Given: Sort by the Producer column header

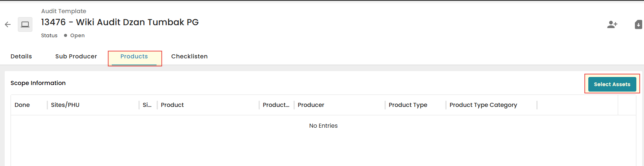Looking at the screenshot, I should [311, 105].
